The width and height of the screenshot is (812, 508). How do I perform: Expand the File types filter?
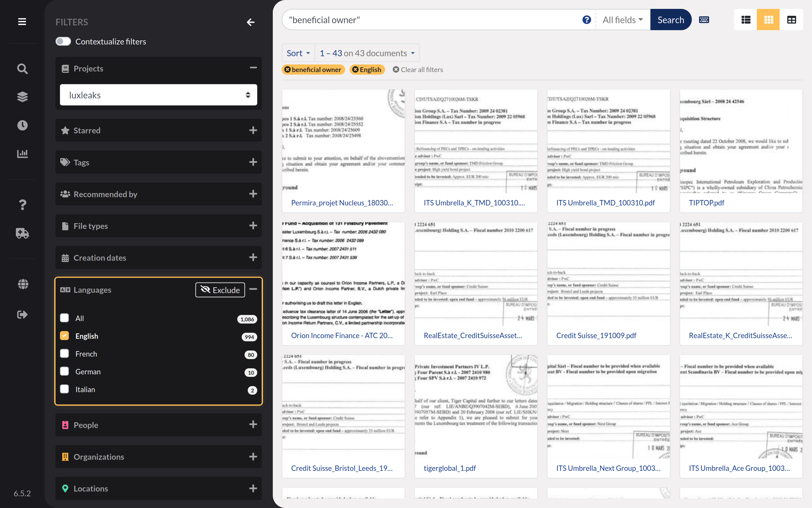[253, 226]
